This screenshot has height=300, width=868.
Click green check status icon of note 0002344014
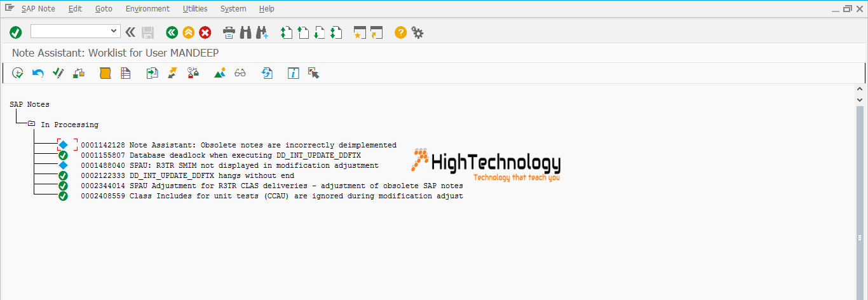click(x=63, y=186)
